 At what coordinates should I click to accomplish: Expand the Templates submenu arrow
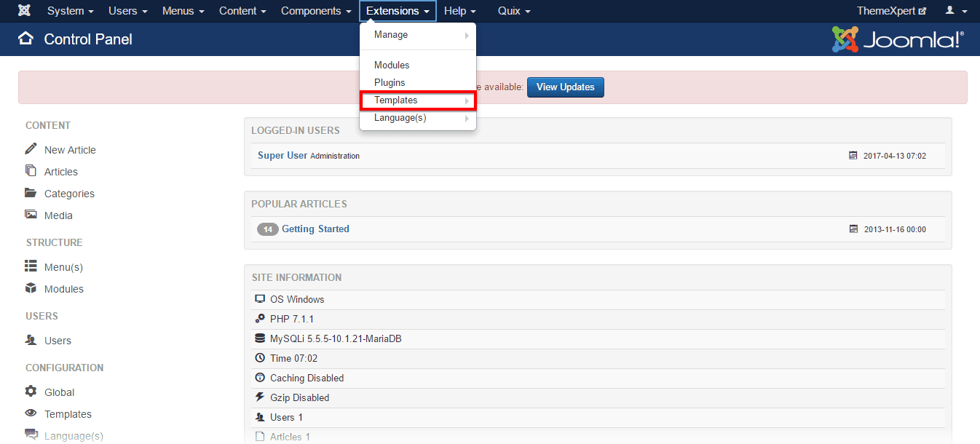coord(467,100)
